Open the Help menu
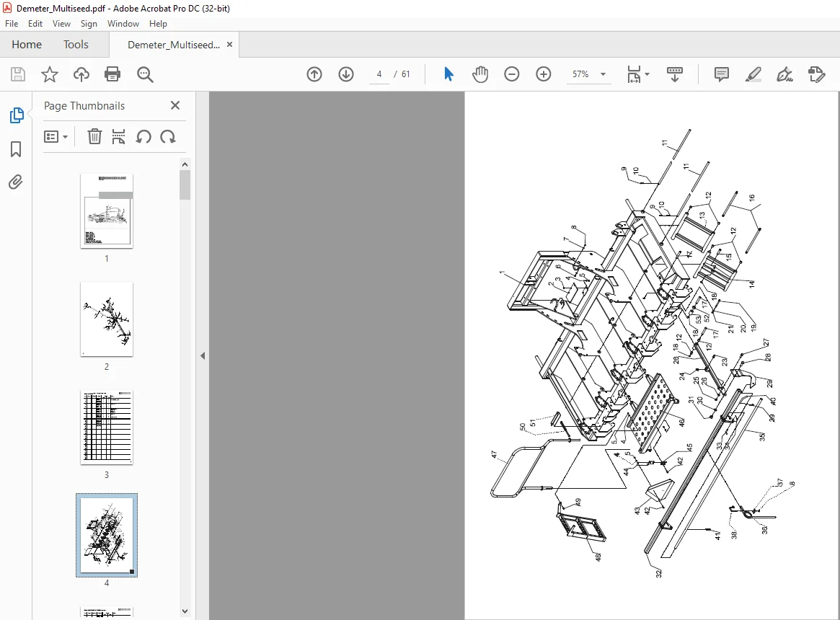This screenshot has height=620, width=840. [x=158, y=24]
